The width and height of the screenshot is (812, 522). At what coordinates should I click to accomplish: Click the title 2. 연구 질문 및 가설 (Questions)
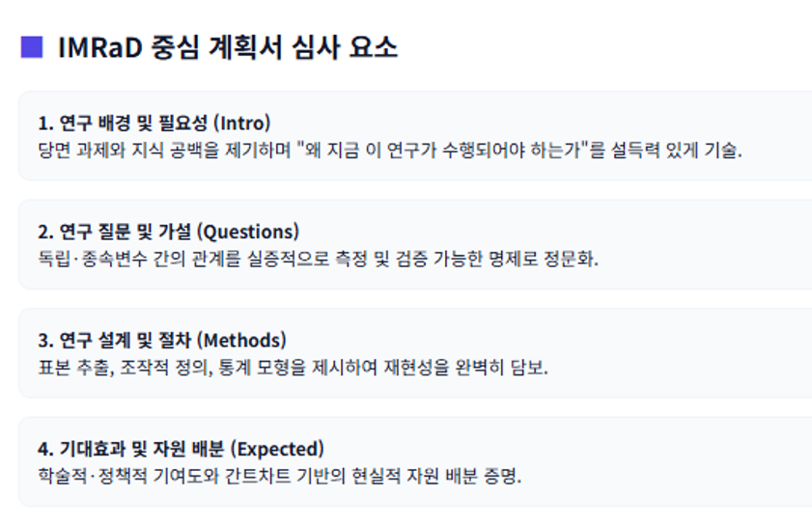(168, 232)
